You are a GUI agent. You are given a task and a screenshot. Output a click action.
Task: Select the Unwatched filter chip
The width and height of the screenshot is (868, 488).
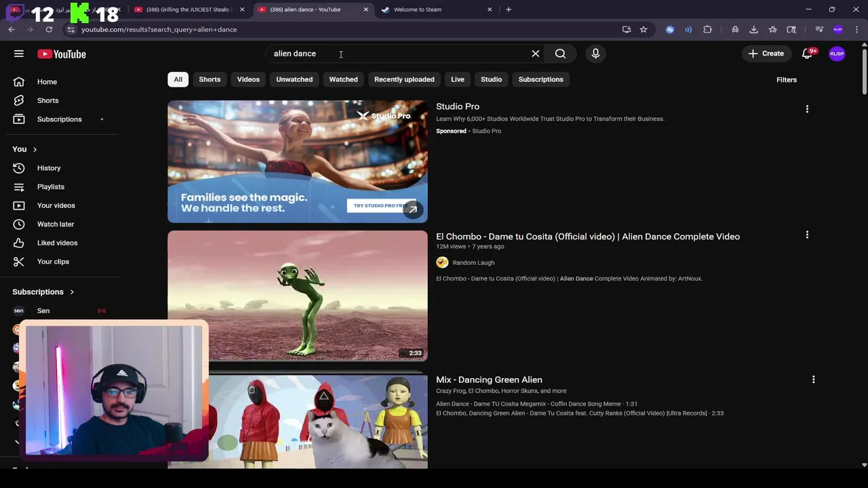click(294, 79)
